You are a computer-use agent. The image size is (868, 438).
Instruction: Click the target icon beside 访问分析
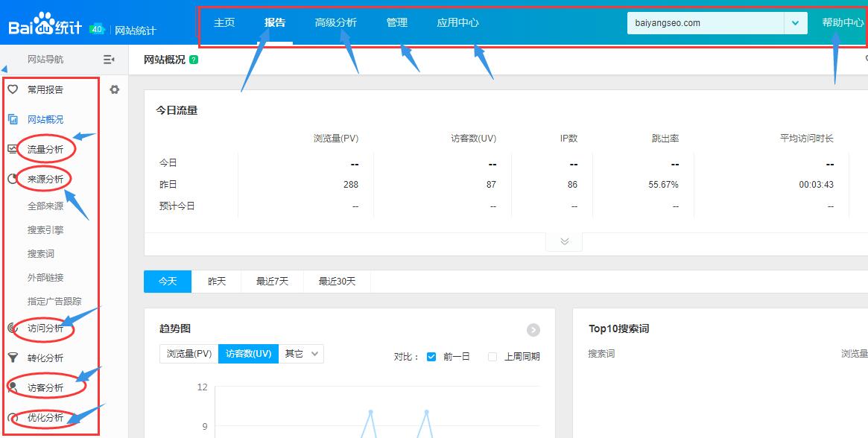[13, 328]
